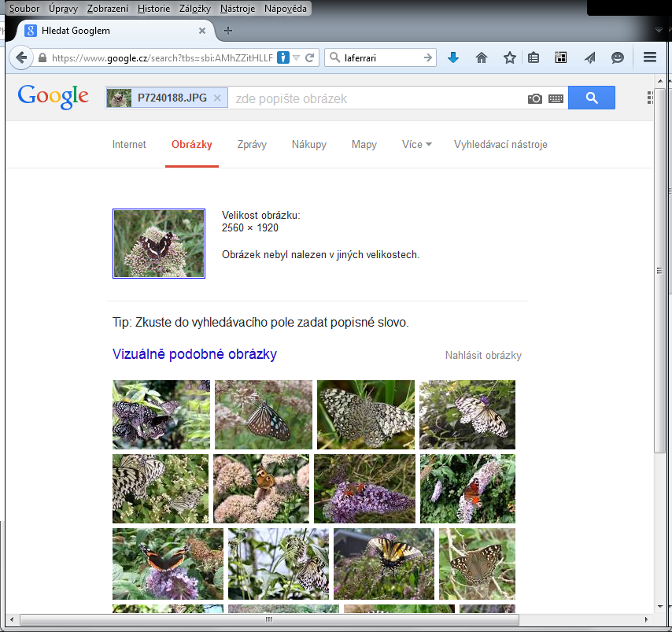The height and width of the screenshot is (632, 672).
Task: Expand the Více dropdown
Action: click(416, 145)
